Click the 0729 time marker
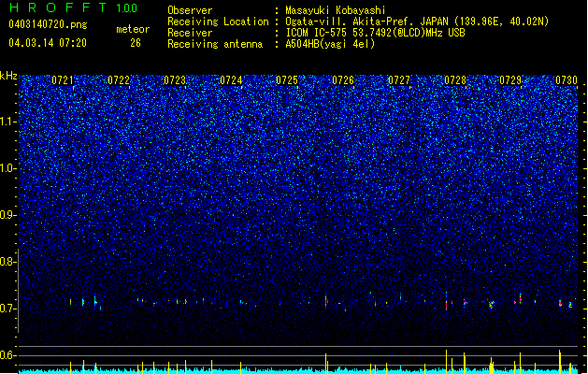The image size is (588, 374). coord(510,80)
